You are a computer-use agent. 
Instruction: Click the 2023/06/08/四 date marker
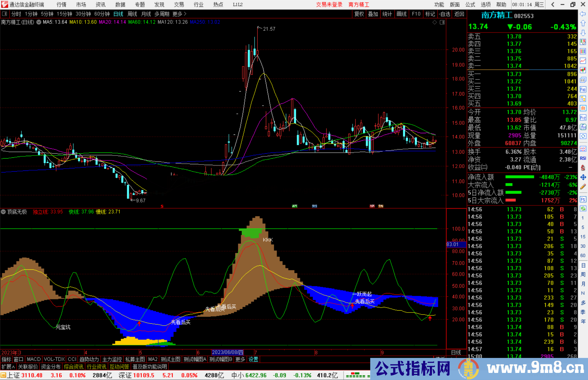coord(228,352)
